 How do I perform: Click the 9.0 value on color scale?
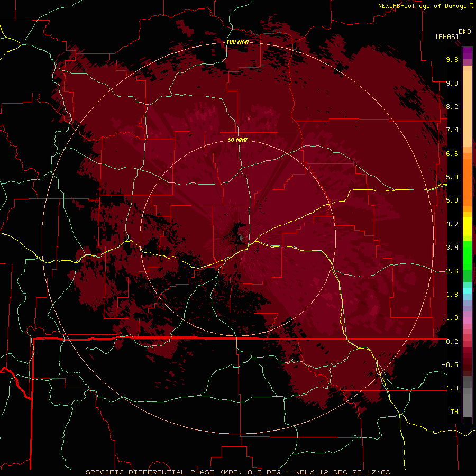click(452, 83)
